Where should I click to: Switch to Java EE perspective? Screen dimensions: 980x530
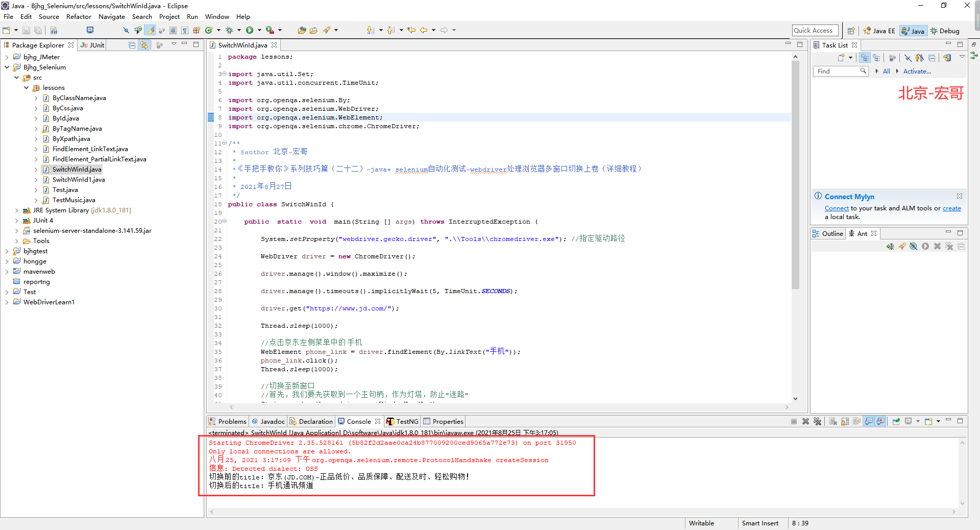(879, 31)
